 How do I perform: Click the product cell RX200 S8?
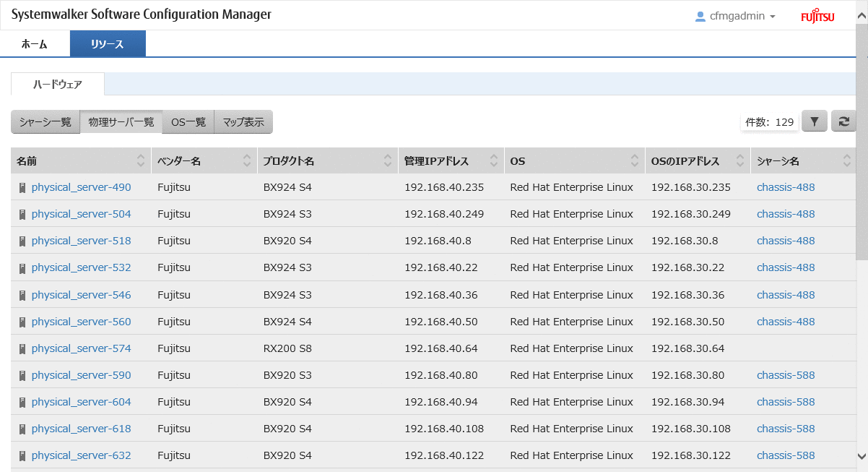point(287,348)
